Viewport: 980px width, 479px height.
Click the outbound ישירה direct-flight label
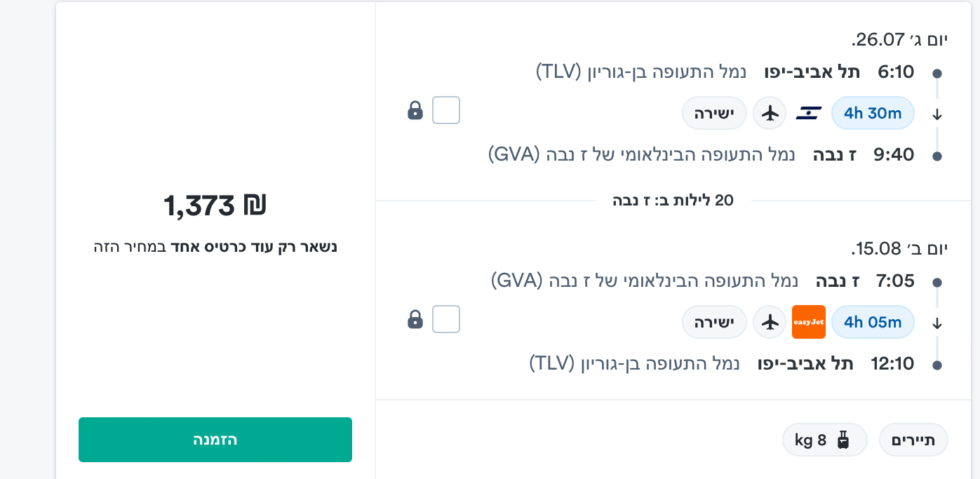pos(714,113)
